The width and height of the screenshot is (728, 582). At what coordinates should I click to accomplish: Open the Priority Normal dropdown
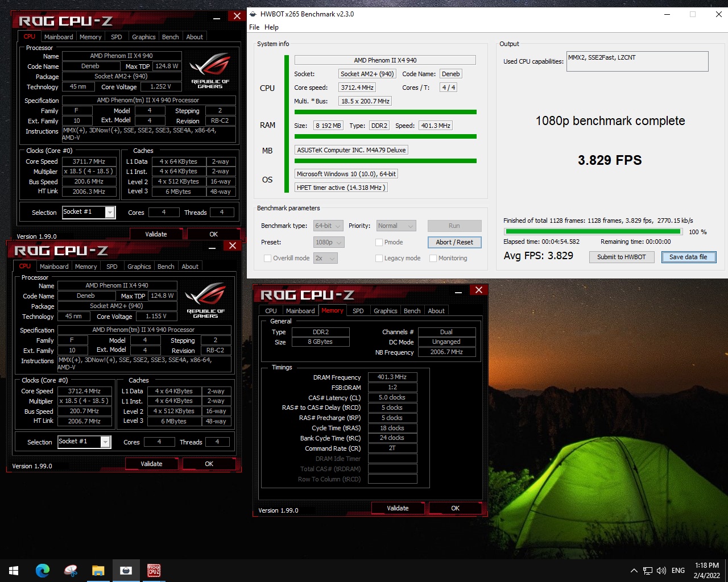coord(396,226)
